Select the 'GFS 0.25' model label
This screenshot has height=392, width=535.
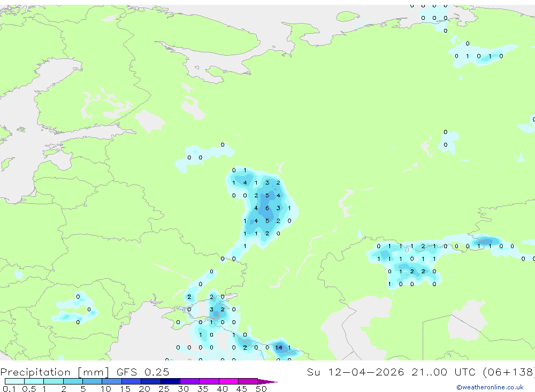tap(143, 372)
